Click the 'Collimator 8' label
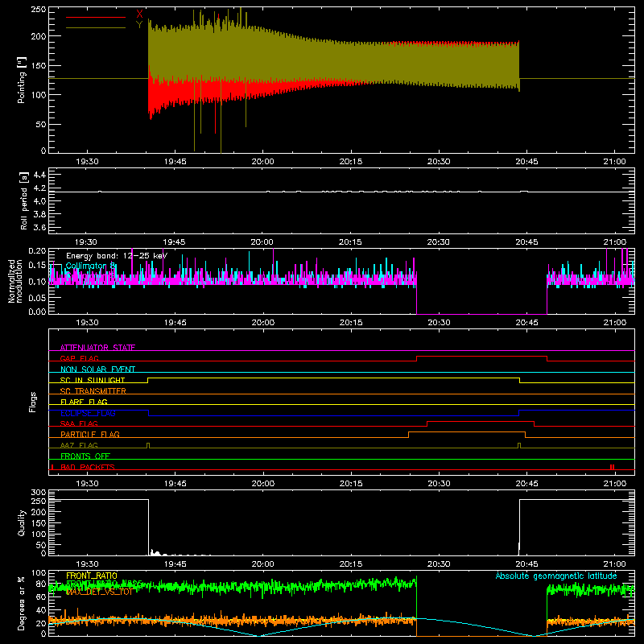The height and width of the screenshot is (644, 644). click(91, 266)
